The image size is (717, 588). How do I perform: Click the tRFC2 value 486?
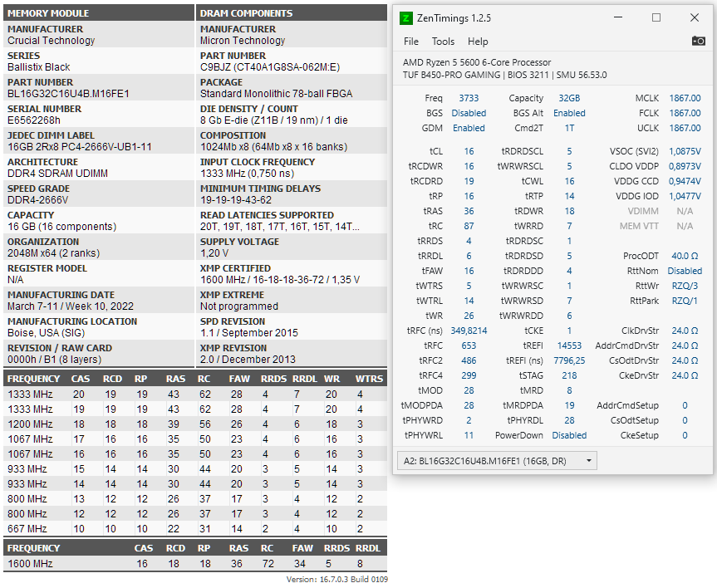point(469,361)
